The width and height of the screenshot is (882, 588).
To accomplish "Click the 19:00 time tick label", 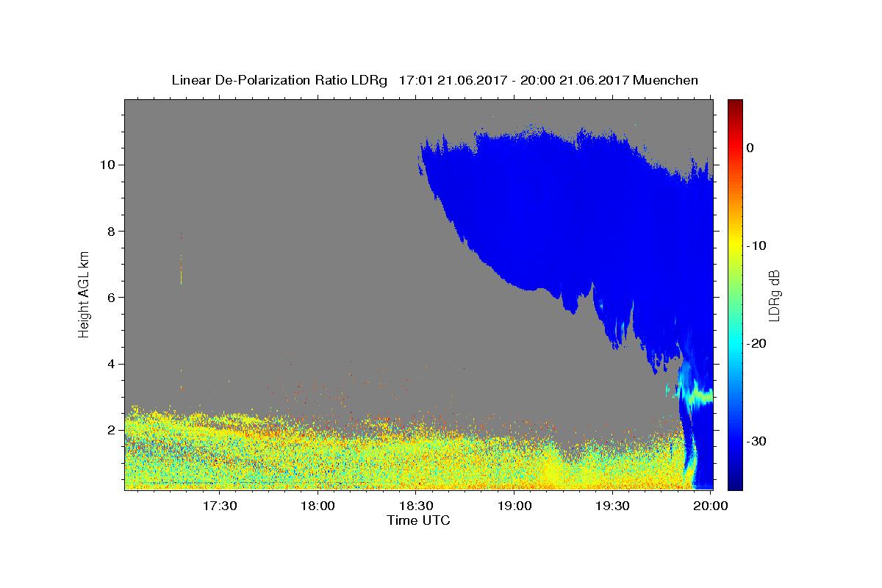I will pyautogui.click(x=514, y=506).
